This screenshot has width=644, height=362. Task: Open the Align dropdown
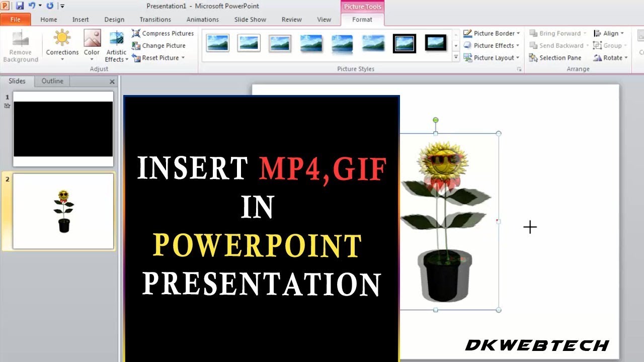tap(609, 33)
